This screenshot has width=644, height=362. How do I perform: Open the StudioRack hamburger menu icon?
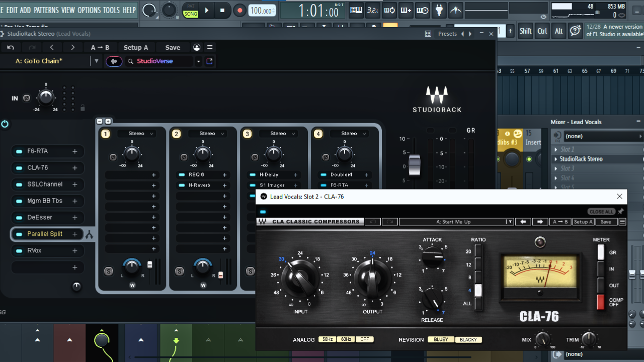210,47
